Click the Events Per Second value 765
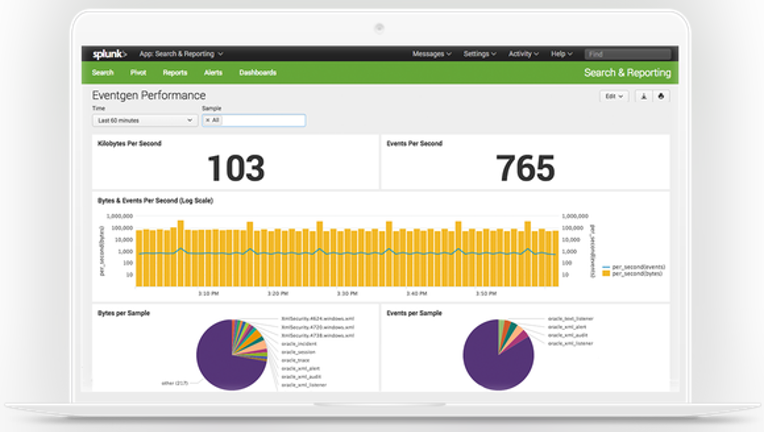The width and height of the screenshot is (764, 432). tap(525, 169)
